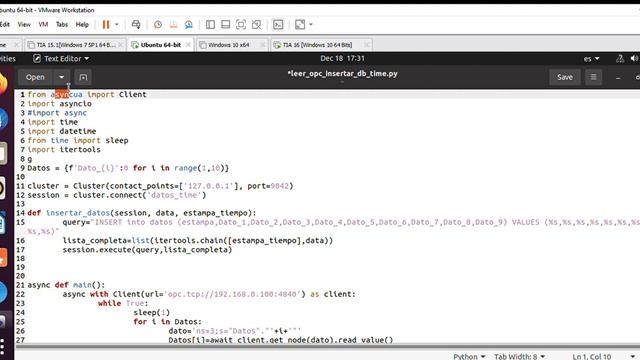Open the VMware Help menu
Screen dimensions: 640x360
pyautogui.click(x=82, y=24)
